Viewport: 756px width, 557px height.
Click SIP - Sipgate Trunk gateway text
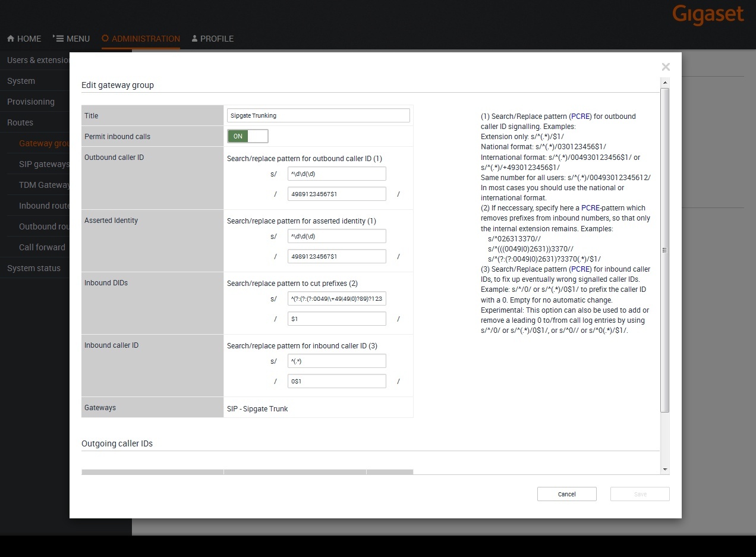coord(257,409)
